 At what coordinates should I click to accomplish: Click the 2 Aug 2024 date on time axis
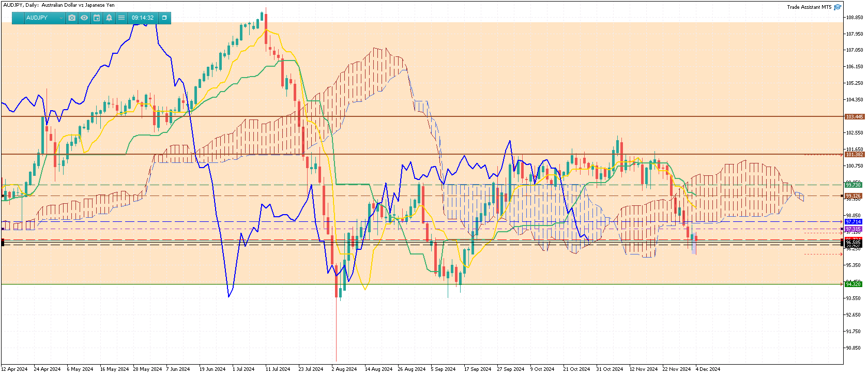(344, 369)
